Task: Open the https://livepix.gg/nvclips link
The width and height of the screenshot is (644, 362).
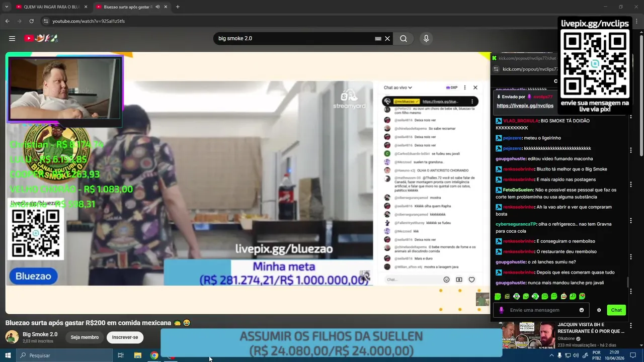Action: 525,106
